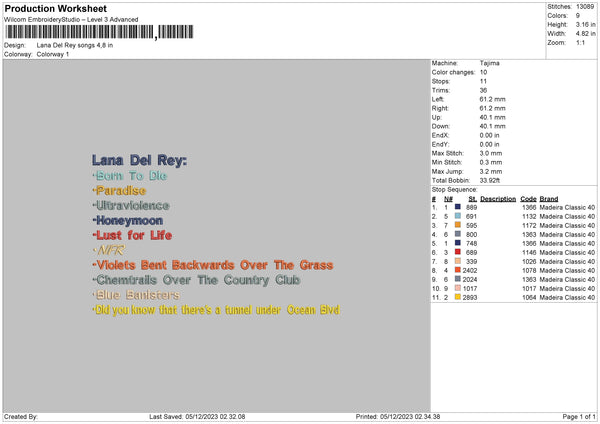Click the 'Stop Sequence:' heading
600x424 pixels.
coord(455,190)
